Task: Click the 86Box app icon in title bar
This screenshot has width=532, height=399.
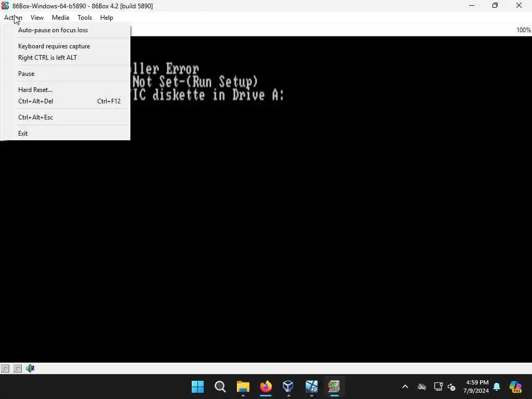Action: tap(5, 6)
